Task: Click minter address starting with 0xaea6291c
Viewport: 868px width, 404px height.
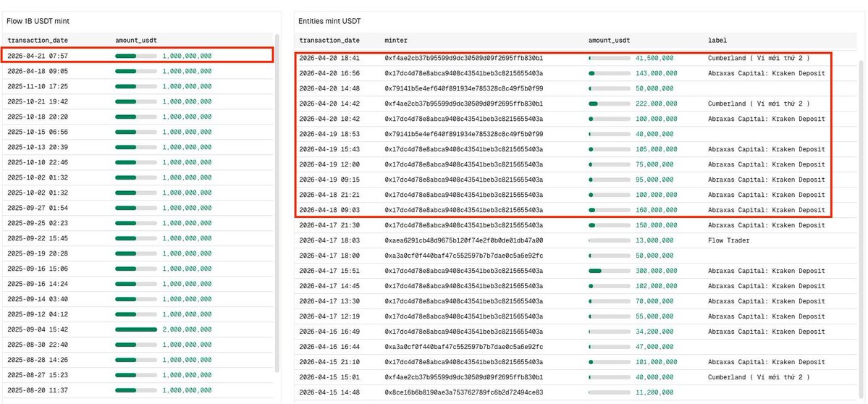Action: (463, 240)
